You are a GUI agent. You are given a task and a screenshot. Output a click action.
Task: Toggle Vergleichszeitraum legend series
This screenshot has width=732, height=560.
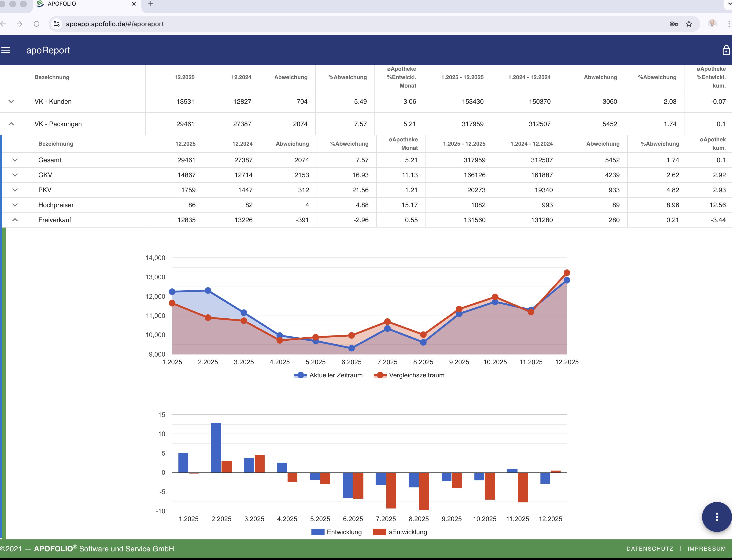click(x=416, y=375)
